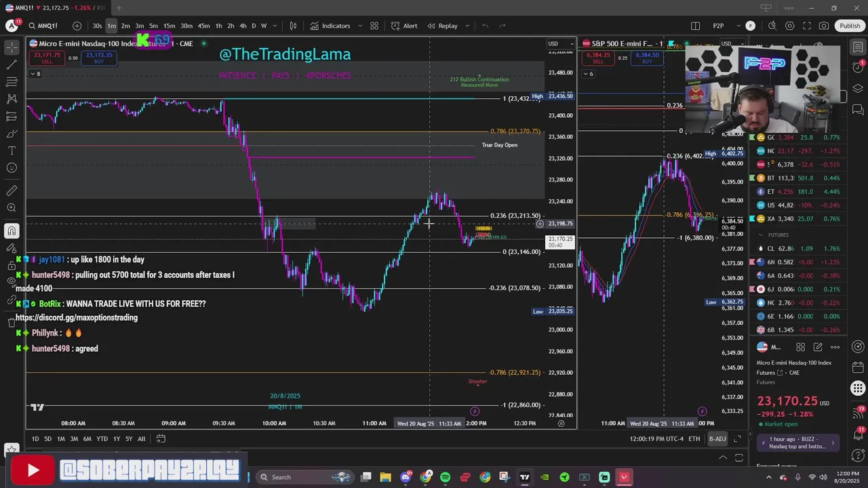
Task: Enter fullscreen mode
Action: pos(806,26)
